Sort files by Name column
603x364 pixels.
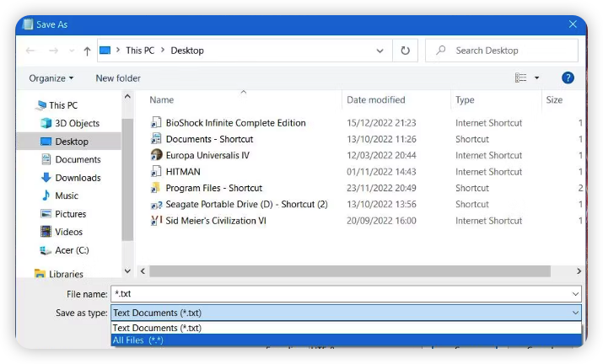coord(162,100)
